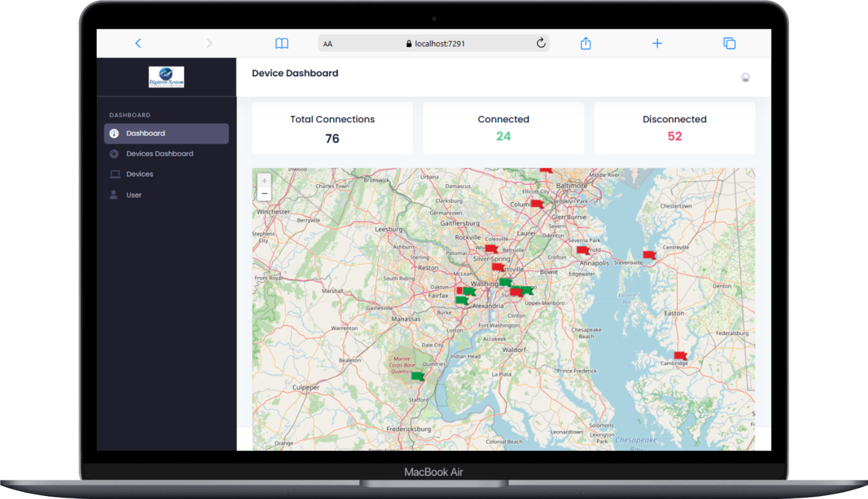
Task: Open Devices Dashboard from sidebar
Action: click(x=159, y=154)
